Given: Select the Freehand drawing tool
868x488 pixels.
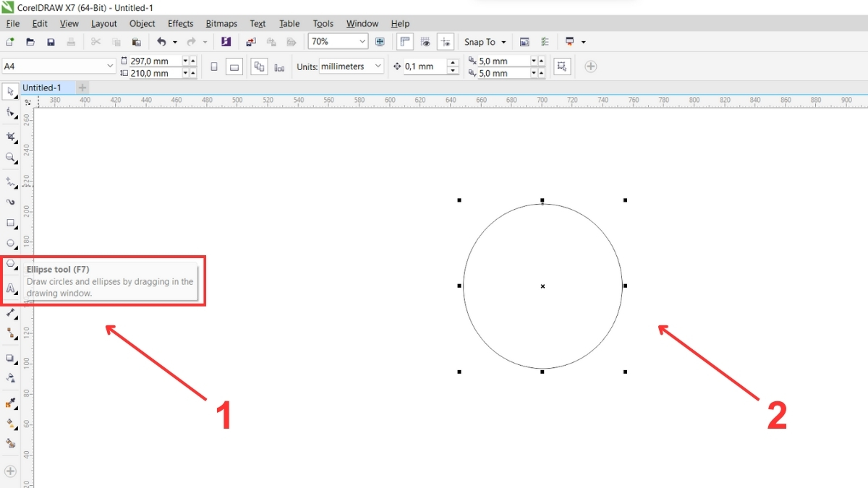Looking at the screenshot, I should [11, 181].
